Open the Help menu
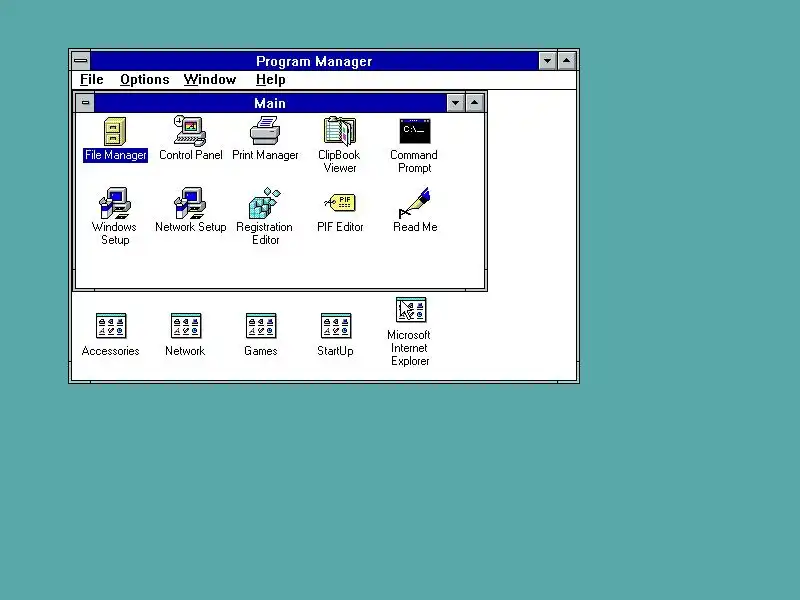 point(270,80)
